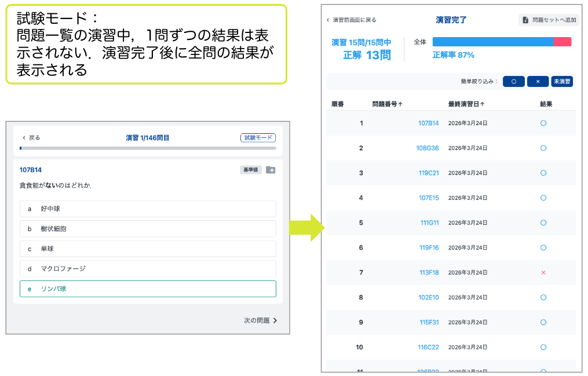588x376 pixels.
Task: Click the ○ result icon for 108G36
Action: pyautogui.click(x=543, y=148)
